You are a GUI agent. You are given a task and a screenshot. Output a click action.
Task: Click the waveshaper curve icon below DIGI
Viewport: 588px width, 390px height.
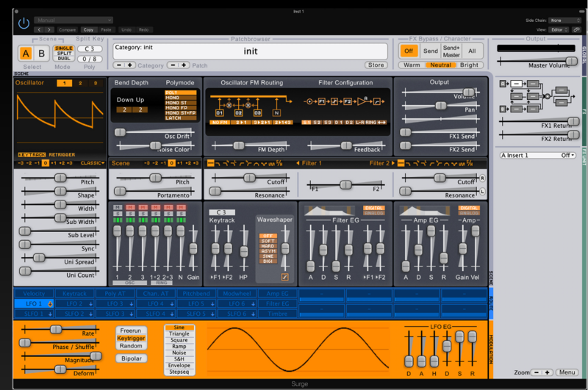284,277
